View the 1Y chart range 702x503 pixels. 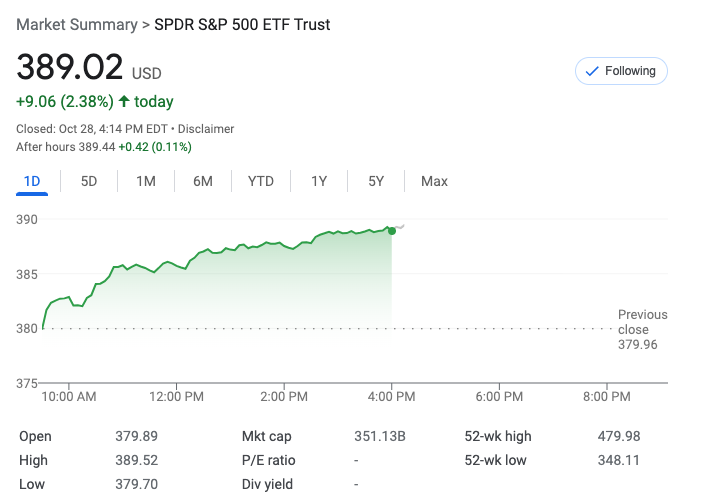pos(319,181)
